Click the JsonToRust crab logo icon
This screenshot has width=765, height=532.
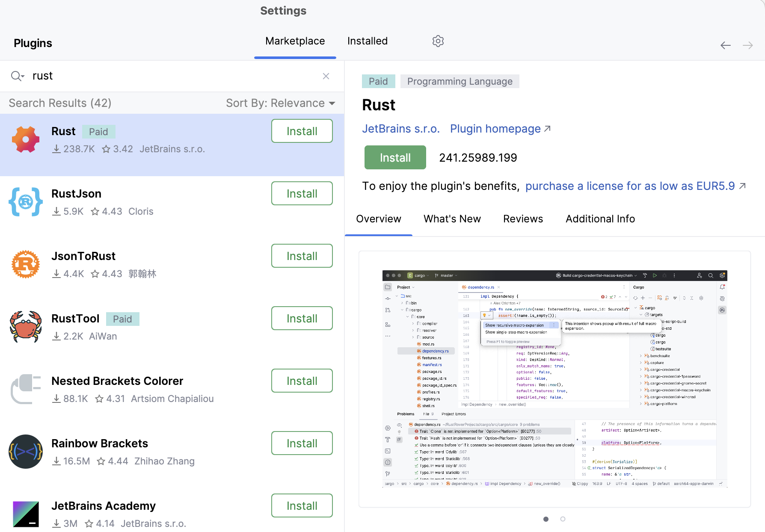tap(25, 264)
